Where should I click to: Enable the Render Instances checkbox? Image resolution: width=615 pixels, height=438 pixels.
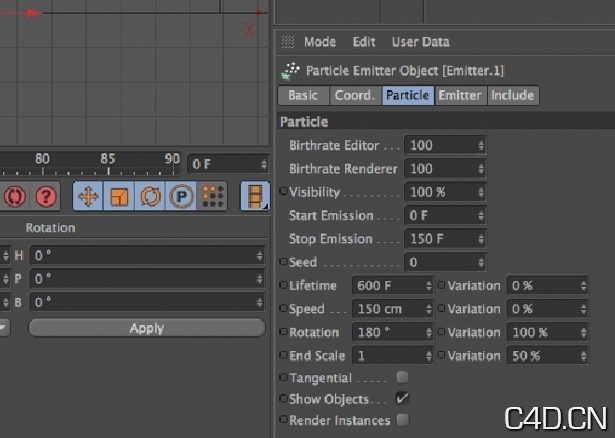402,420
